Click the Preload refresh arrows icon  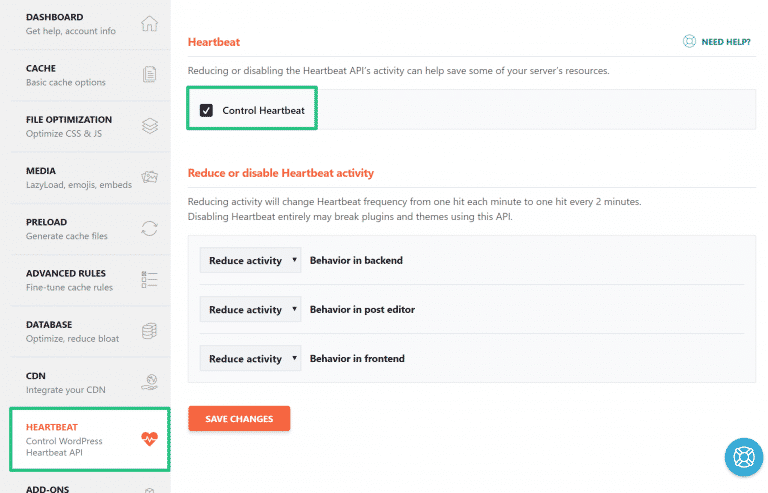coord(149,228)
